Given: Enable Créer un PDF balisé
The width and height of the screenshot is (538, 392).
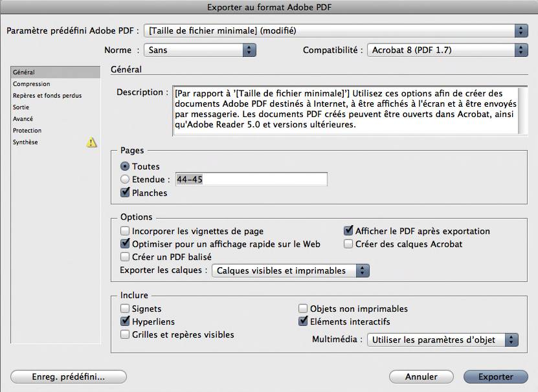Looking at the screenshot, I should pos(125,257).
